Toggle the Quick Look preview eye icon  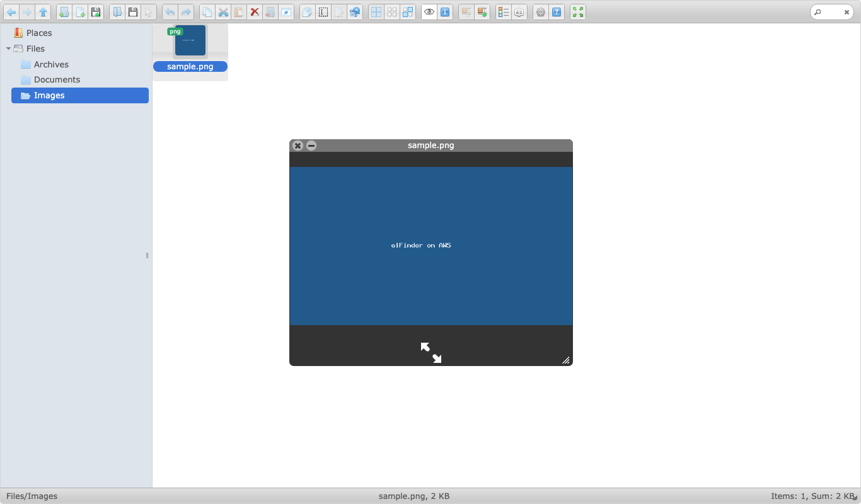tap(429, 12)
